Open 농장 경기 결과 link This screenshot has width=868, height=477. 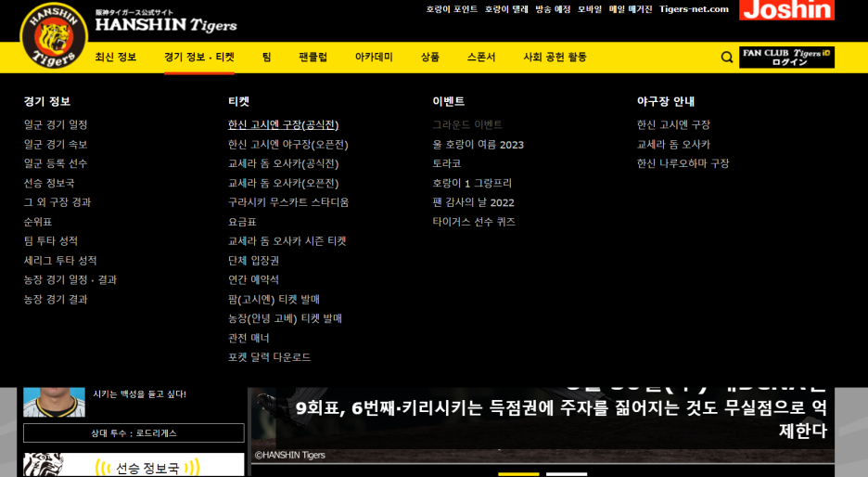[56, 299]
